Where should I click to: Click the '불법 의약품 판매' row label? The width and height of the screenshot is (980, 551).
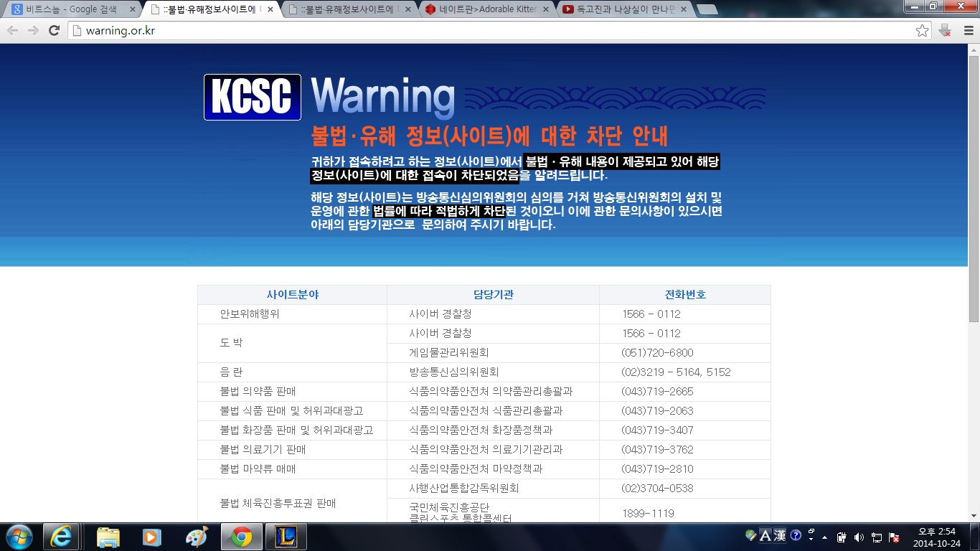click(258, 392)
